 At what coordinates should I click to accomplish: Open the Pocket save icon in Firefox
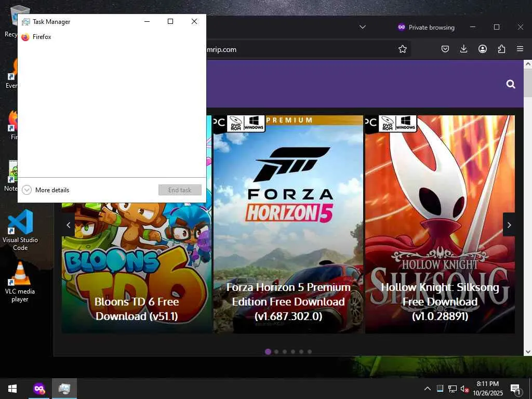coord(445,49)
